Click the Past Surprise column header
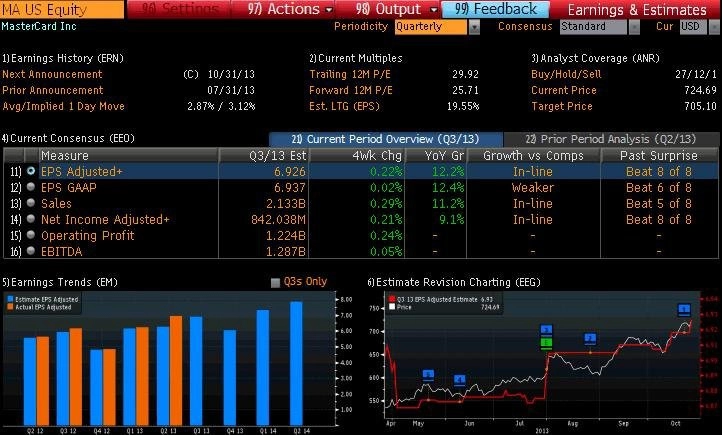The width and height of the screenshot is (722, 435). (x=659, y=156)
